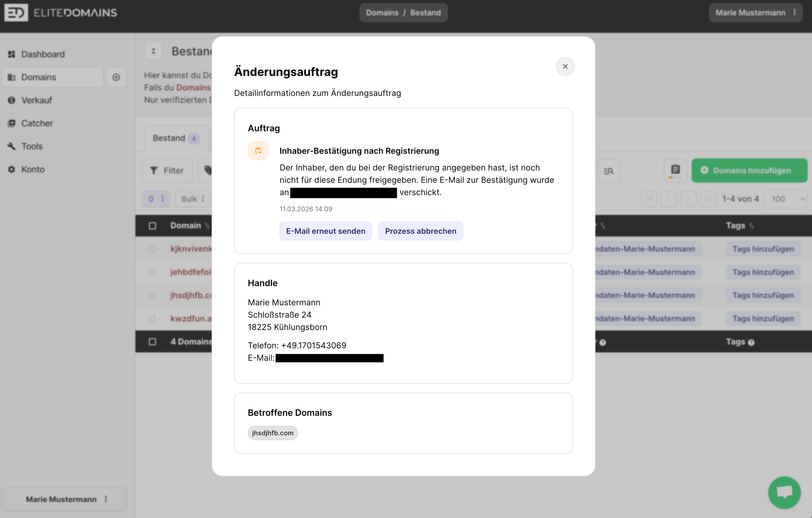Open the kwzdfun.a domain link

click(191, 318)
